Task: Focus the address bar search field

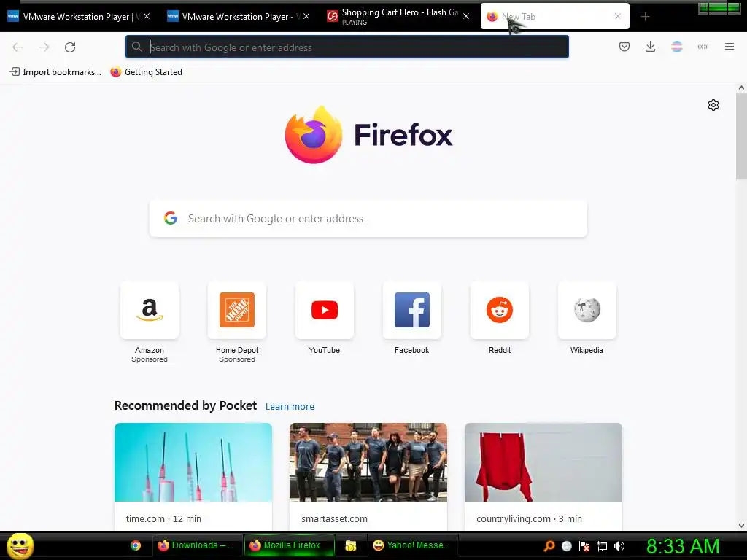Action: (x=347, y=47)
